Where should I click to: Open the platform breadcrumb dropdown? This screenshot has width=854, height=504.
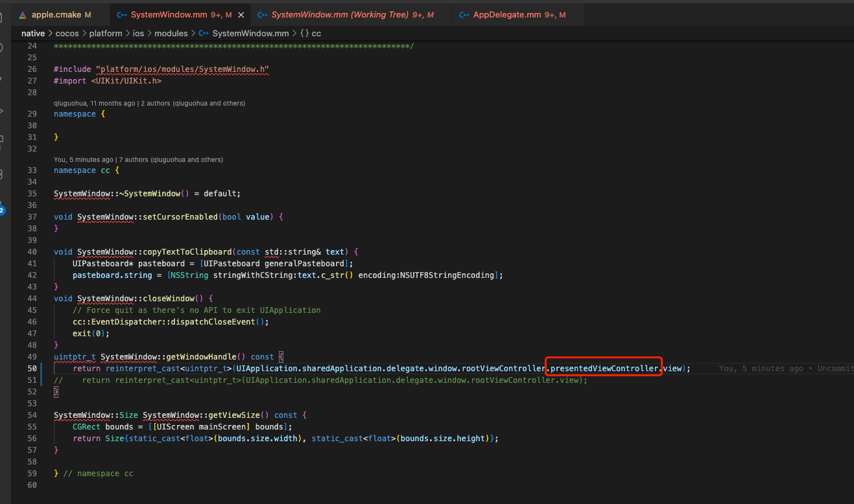[x=106, y=32]
